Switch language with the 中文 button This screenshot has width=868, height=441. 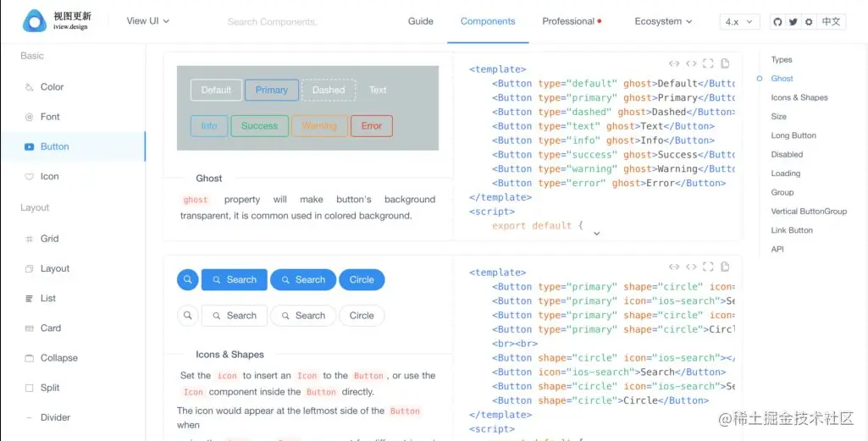[x=831, y=21]
